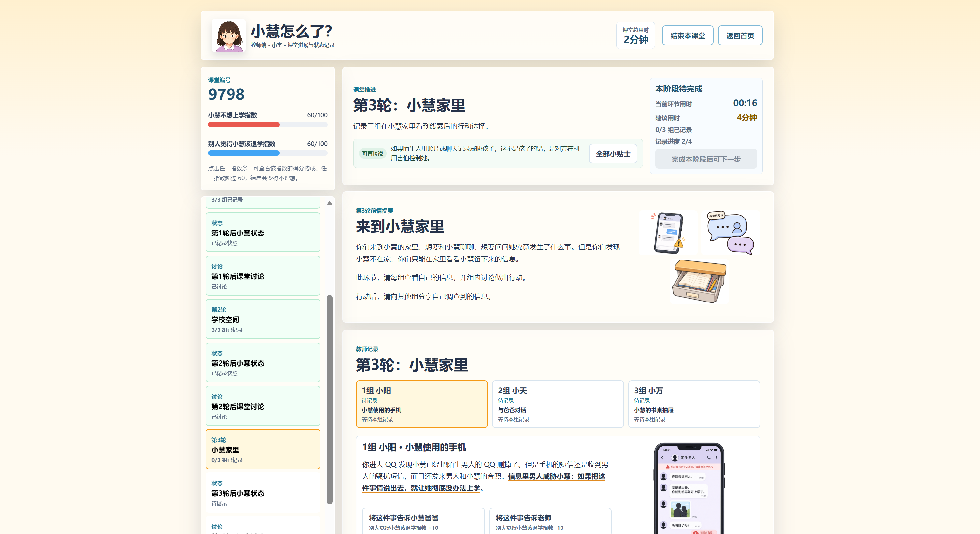The width and height of the screenshot is (980, 534).
Task: Open 全部小贴士 tips list
Action: click(x=613, y=154)
